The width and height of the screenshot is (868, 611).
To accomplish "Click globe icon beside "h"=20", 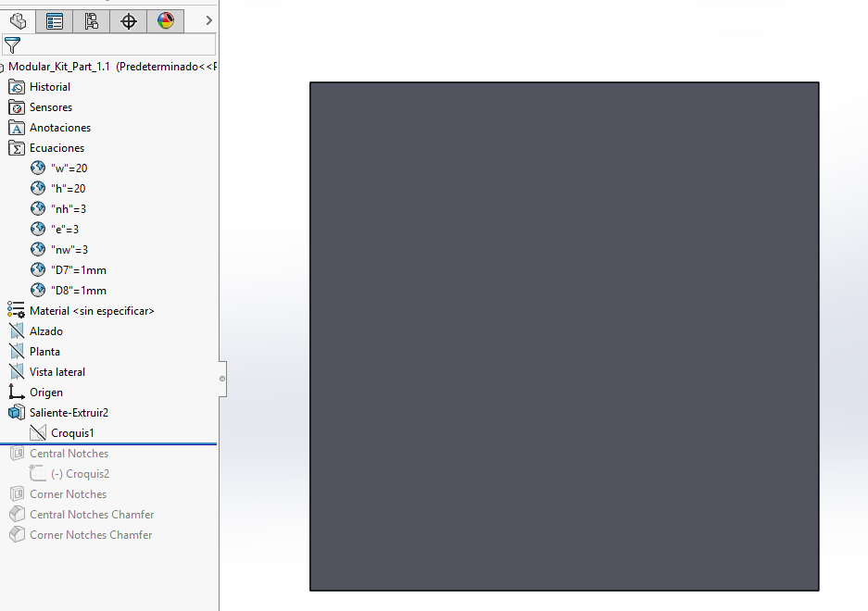I will tap(38, 188).
